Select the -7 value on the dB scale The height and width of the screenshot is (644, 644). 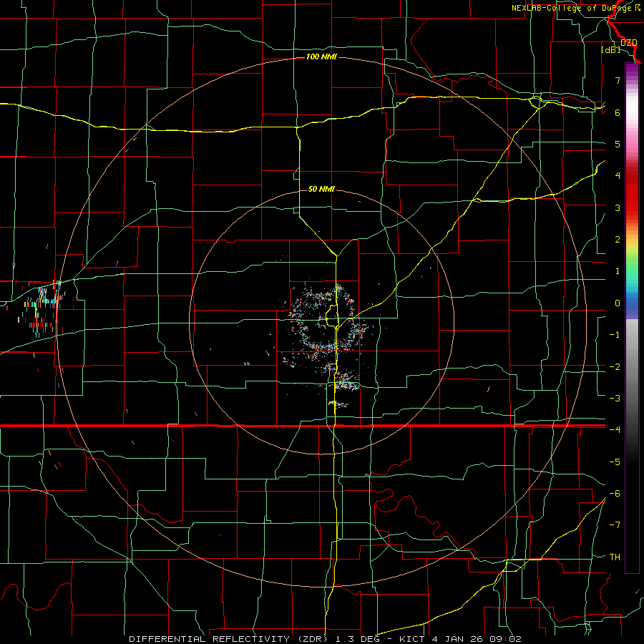point(615,525)
